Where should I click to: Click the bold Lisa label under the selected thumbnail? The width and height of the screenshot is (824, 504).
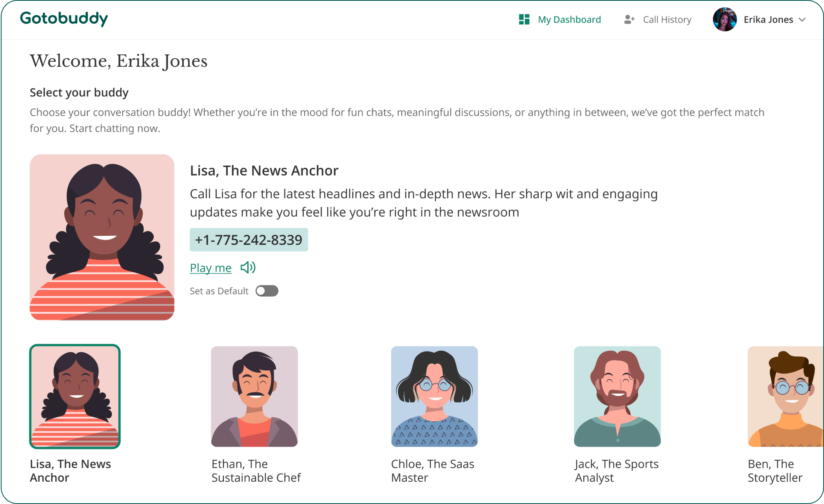pyautogui.click(x=71, y=471)
